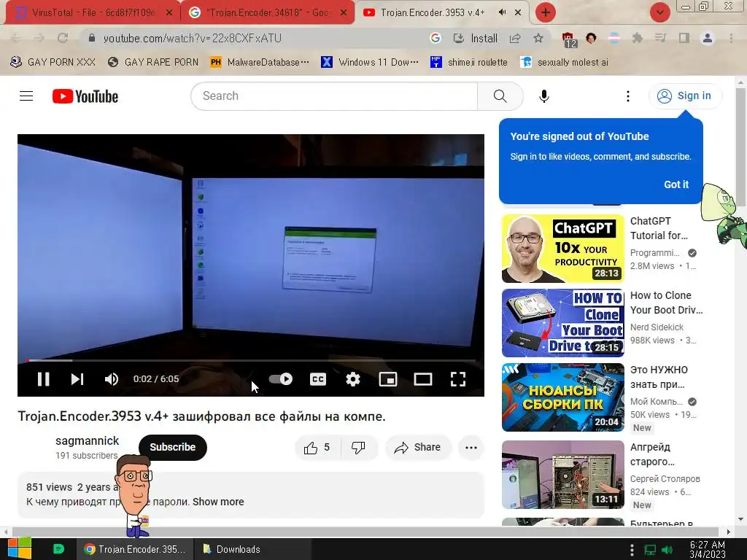Open the Windows Start button

pyautogui.click(x=19, y=549)
